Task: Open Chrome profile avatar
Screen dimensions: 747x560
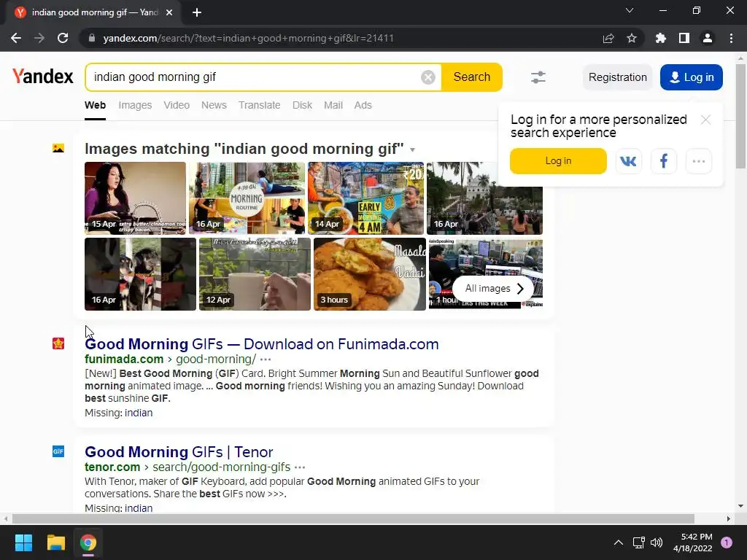Action: tap(708, 38)
